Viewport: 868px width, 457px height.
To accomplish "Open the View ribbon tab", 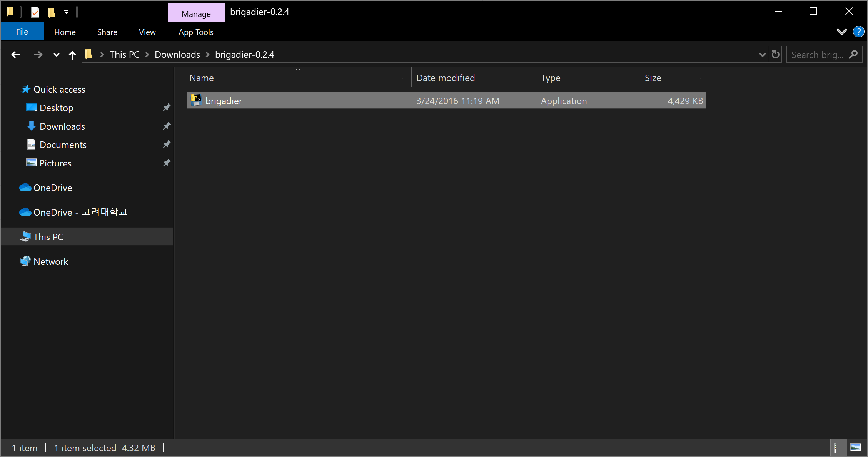I will (x=147, y=32).
